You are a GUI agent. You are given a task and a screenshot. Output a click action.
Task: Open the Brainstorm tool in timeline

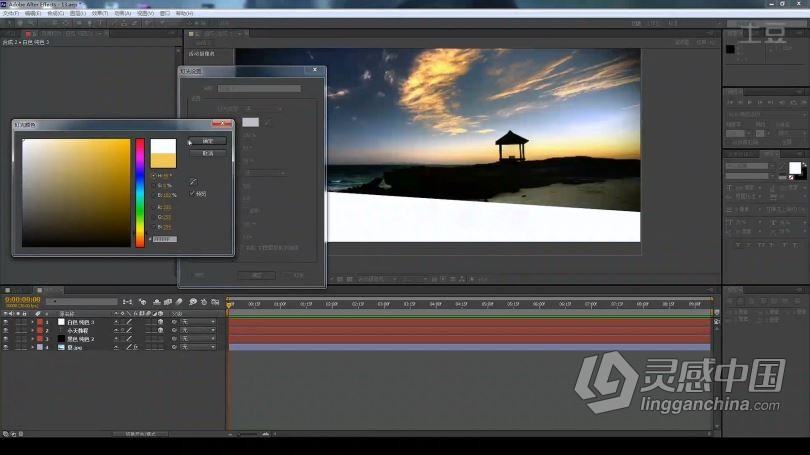point(193,302)
